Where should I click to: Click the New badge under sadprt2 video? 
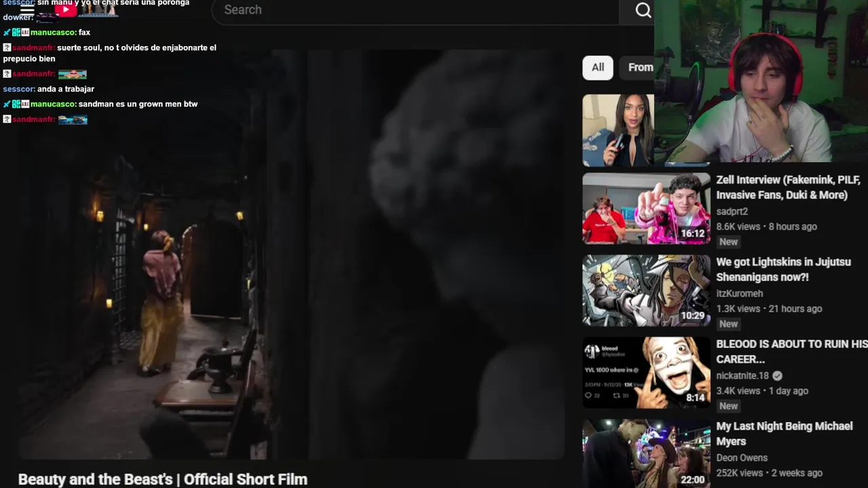click(728, 242)
